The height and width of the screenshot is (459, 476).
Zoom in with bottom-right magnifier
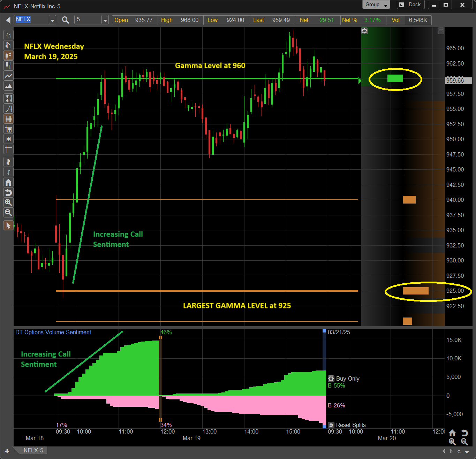tap(452, 442)
